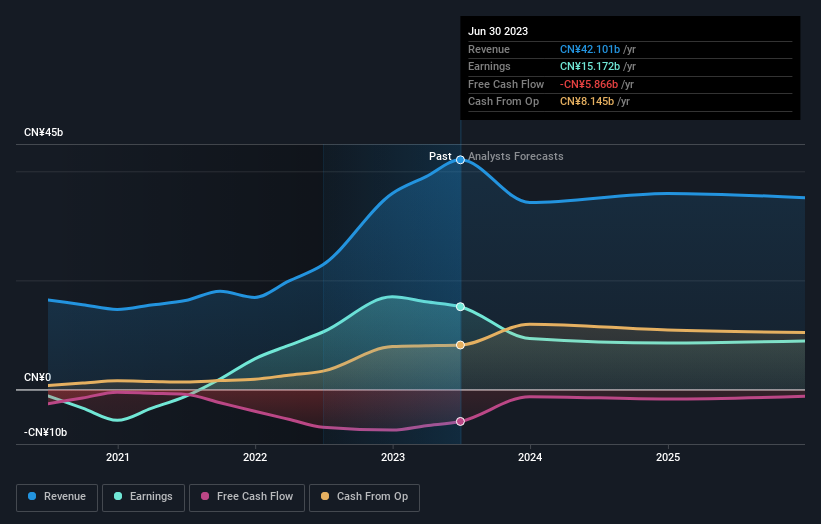The height and width of the screenshot is (524, 821).
Task: Toggle the Revenue legend button
Action: click(57, 497)
